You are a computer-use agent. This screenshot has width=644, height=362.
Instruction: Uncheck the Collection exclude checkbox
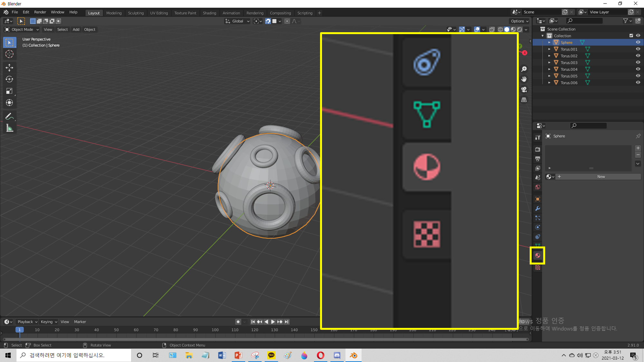(x=631, y=36)
